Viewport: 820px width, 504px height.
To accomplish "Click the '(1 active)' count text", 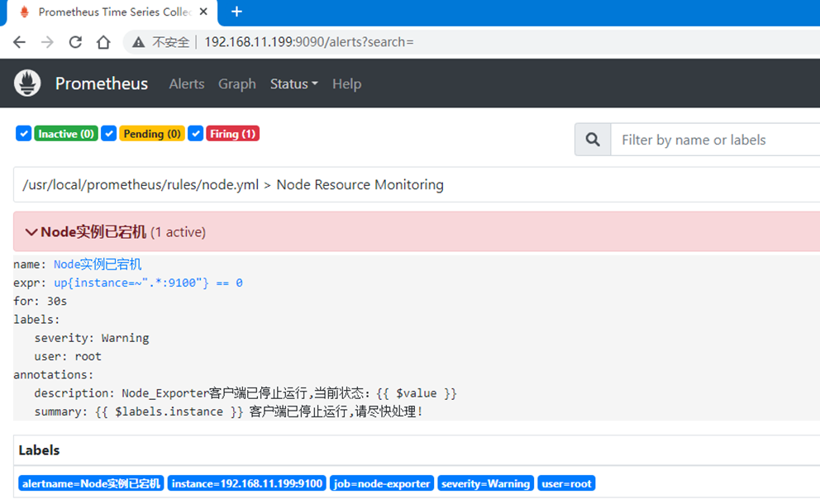I will (179, 232).
